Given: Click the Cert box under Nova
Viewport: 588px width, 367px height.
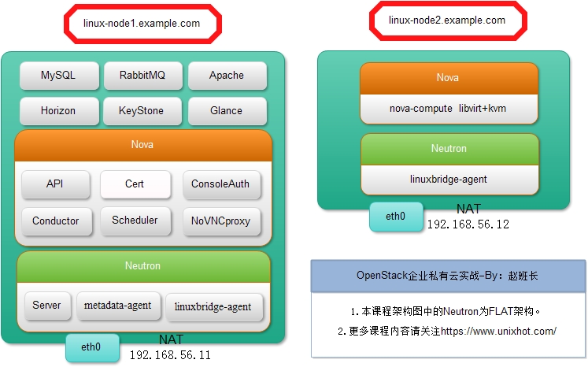Looking at the screenshot, I should click(x=135, y=184).
